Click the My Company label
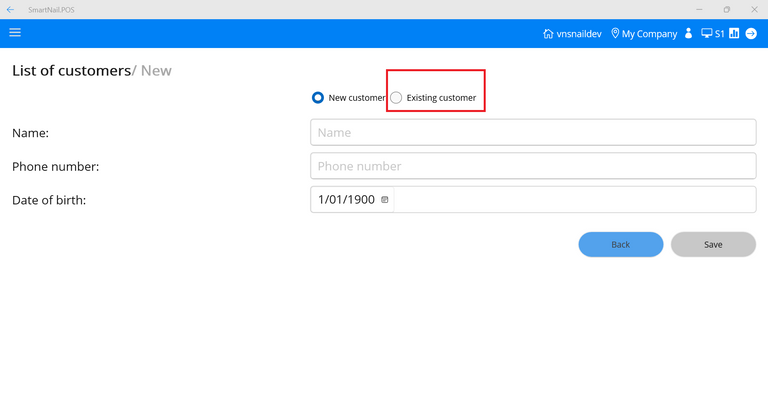The width and height of the screenshot is (768, 400). [649, 34]
